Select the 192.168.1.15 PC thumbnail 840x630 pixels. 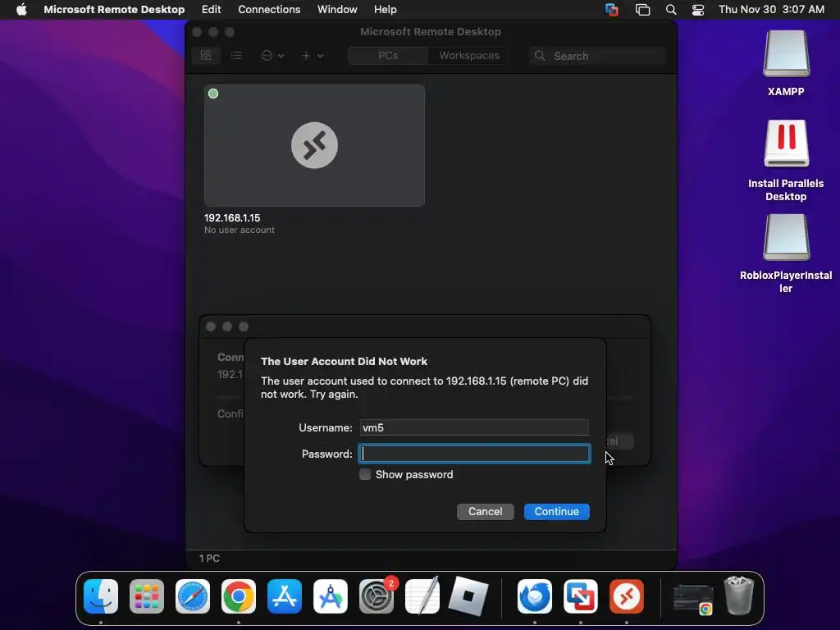click(x=314, y=145)
